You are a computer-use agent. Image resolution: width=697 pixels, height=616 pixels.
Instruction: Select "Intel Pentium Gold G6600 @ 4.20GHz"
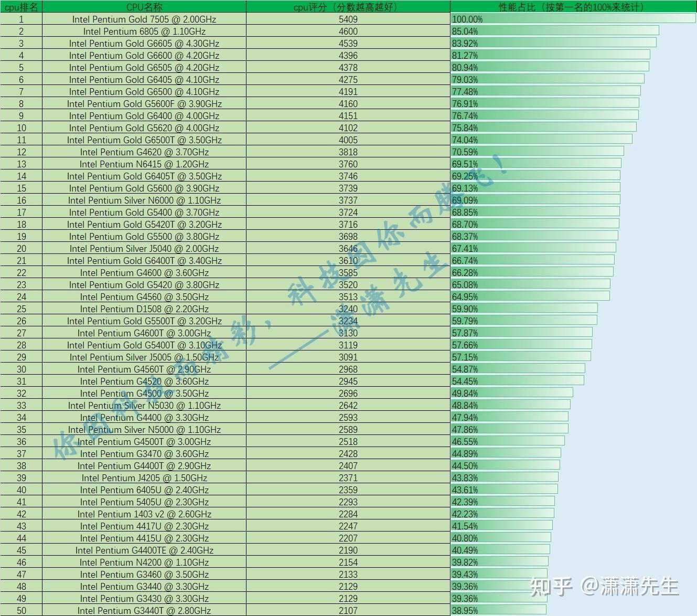[144, 55]
